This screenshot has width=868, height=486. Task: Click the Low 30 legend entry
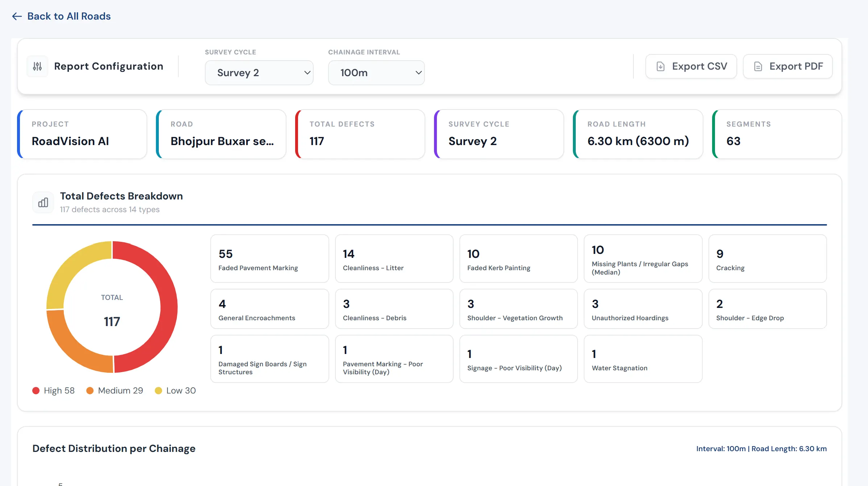point(175,391)
